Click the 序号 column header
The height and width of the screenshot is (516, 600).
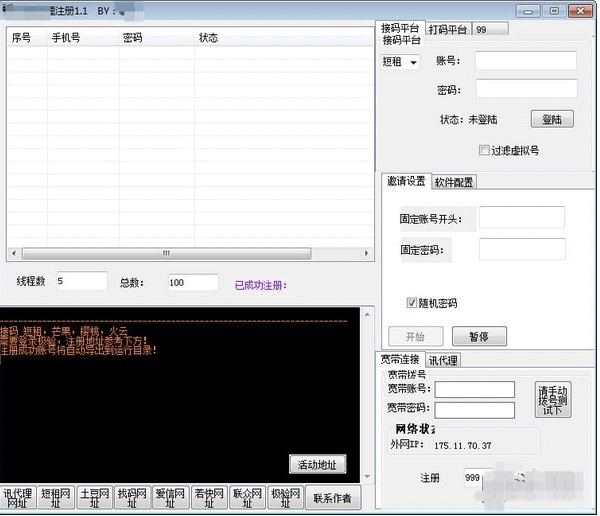pyautogui.click(x=27, y=38)
